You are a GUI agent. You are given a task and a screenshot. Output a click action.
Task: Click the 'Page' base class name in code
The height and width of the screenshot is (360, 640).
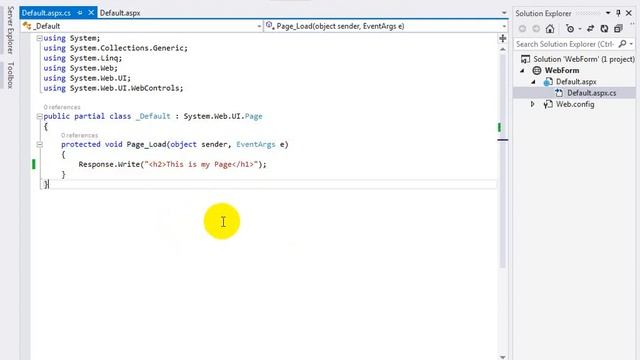pyautogui.click(x=253, y=116)
